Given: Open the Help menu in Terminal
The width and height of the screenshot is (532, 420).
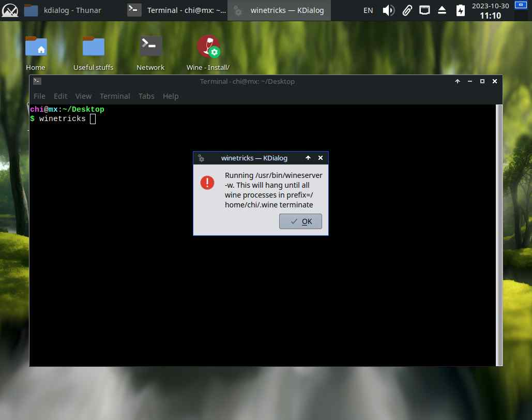Looking at the screenshot, I should [170, 96].
